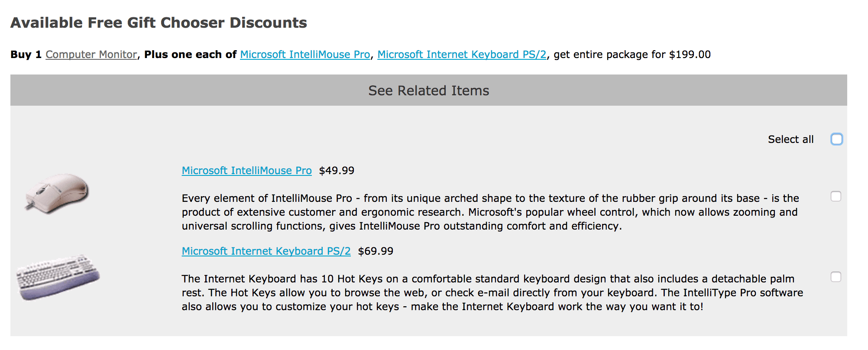This screenshot has height=350, width=868.
Task: Click the IntelliMouse Pro description paragraph
Action: (490, 212)
